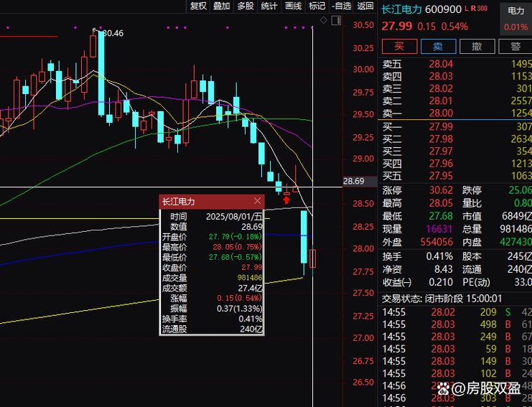532x407 pixels.
Task: Click the red up-arrow signal marker on chart
Action: [286, 200]
